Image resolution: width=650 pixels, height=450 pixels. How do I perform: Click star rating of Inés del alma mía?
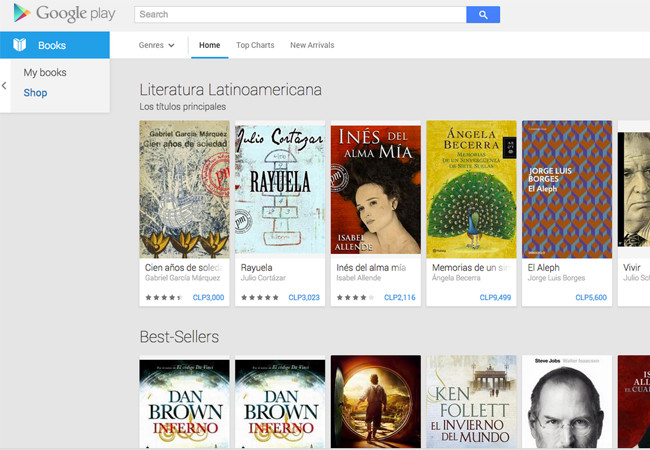pyautogui.click(x=355, y=298)
